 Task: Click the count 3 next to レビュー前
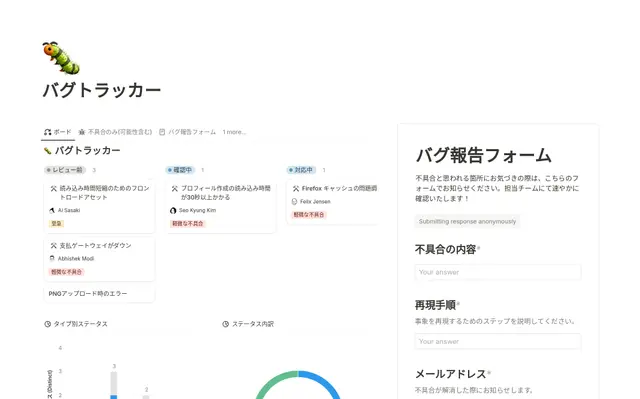pyautogui.click(x=94, y=170)
